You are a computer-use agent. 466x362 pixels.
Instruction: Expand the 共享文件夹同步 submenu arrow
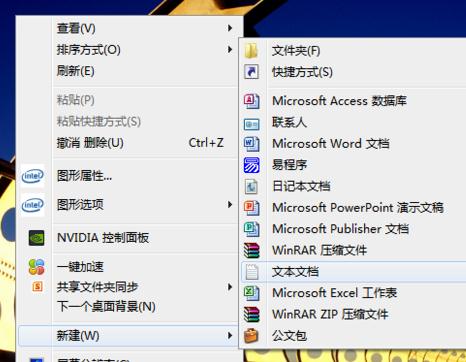230,287
